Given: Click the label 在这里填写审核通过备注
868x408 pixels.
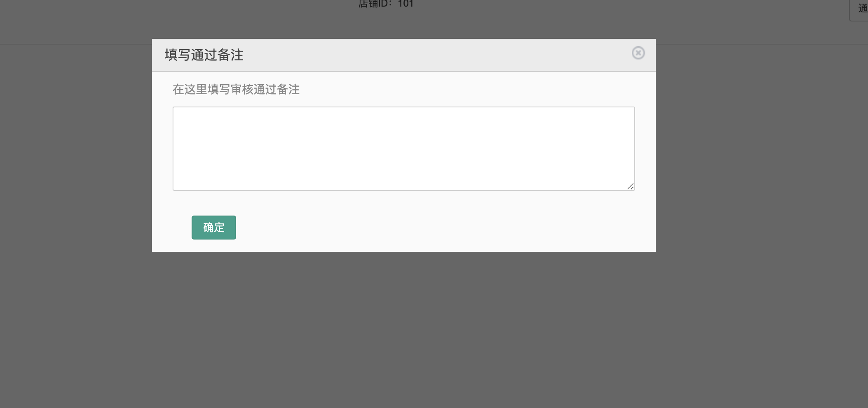Looking at the screenshot, I should pos(236,90).
